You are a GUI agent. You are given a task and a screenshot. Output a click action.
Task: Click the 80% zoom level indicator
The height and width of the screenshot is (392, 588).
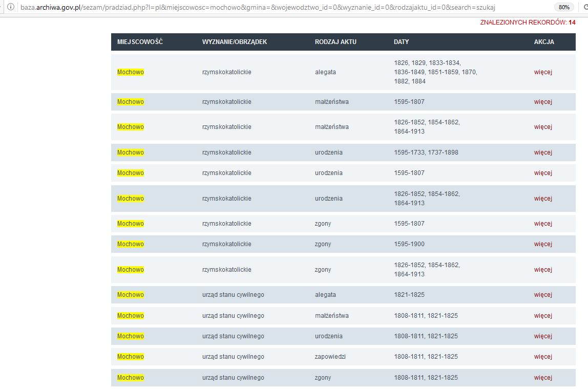click(563, 7)
